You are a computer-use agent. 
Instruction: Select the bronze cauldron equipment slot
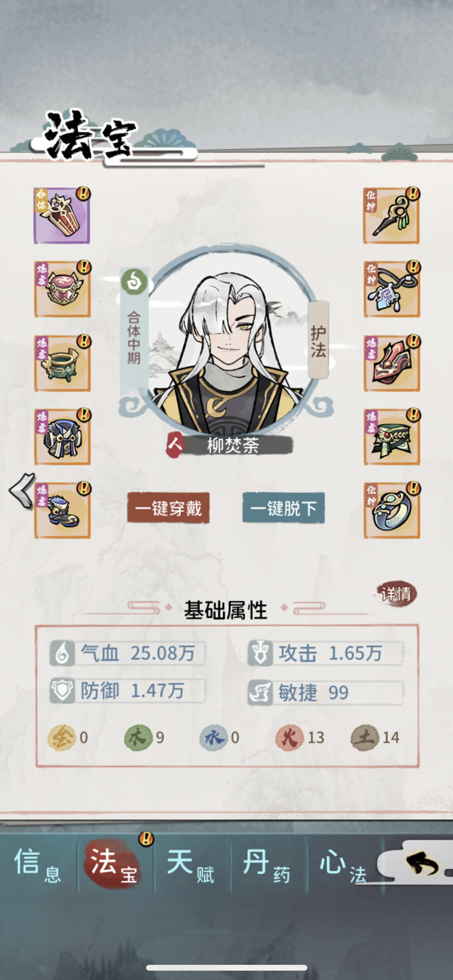pos(62,363)
